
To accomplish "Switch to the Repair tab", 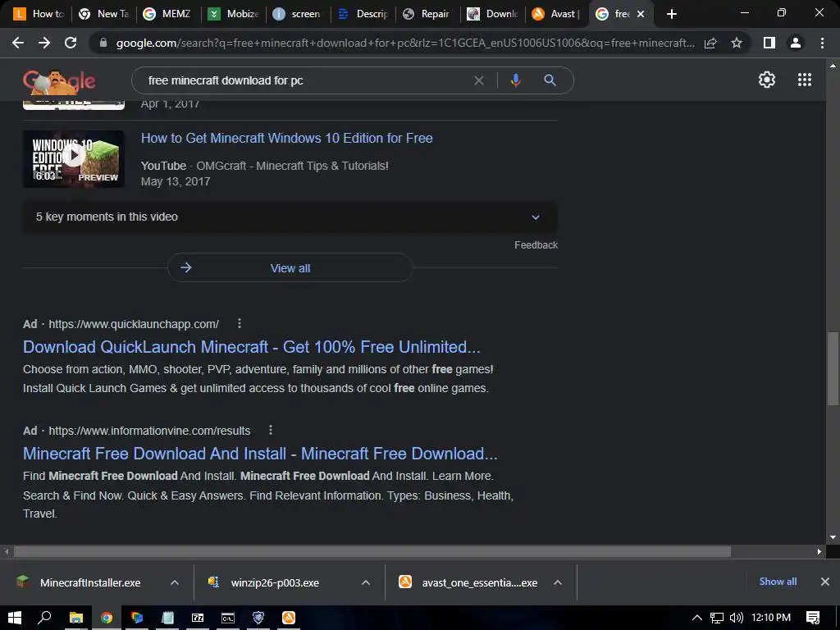I will tap(427, 14).
